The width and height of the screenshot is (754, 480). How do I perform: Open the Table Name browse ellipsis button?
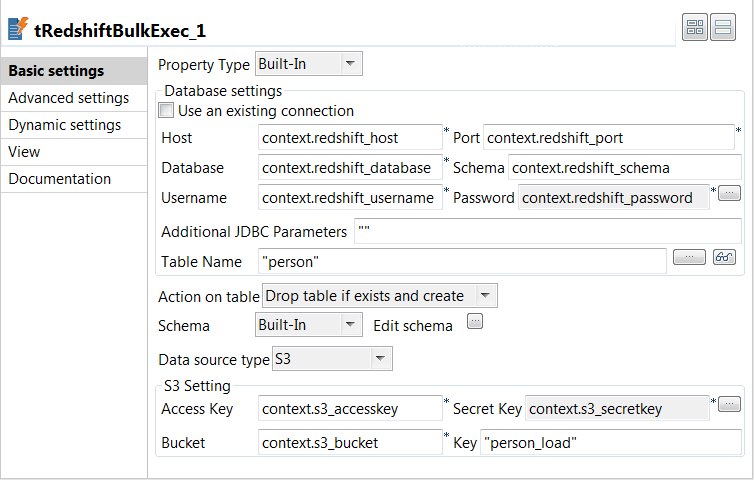pos(689,257)
